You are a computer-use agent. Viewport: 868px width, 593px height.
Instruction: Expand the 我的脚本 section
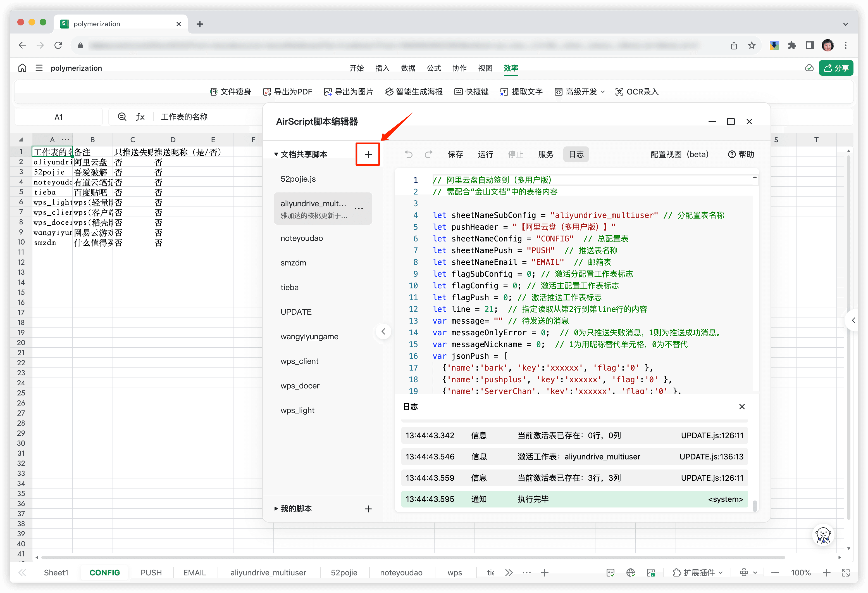pos(276,509)
